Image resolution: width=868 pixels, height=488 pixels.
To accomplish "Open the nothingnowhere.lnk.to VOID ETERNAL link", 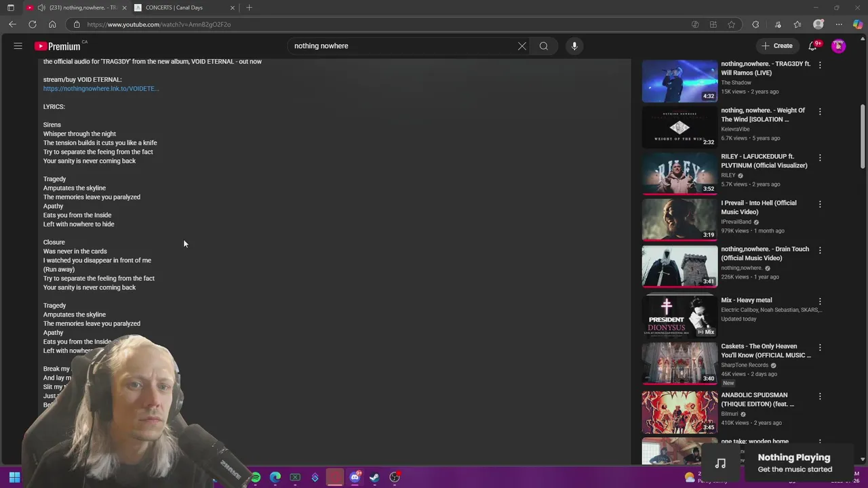I will [x=101, y=89].
